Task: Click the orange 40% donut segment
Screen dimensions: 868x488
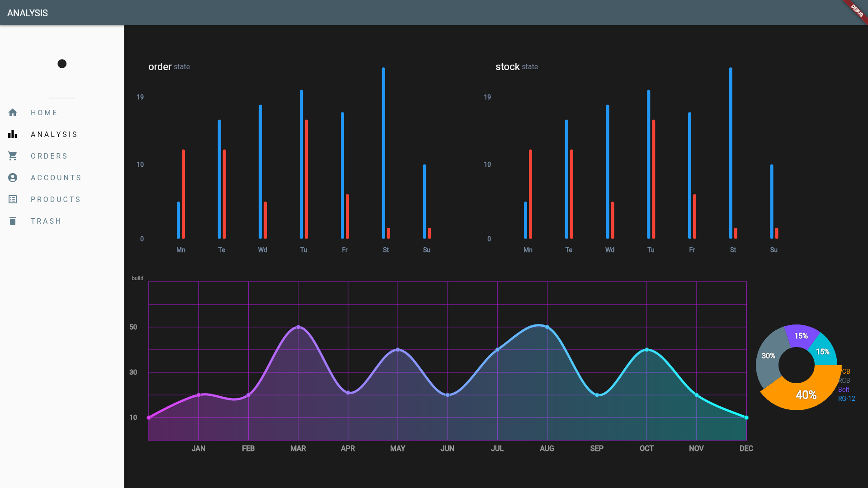Action: coord(806,394)
